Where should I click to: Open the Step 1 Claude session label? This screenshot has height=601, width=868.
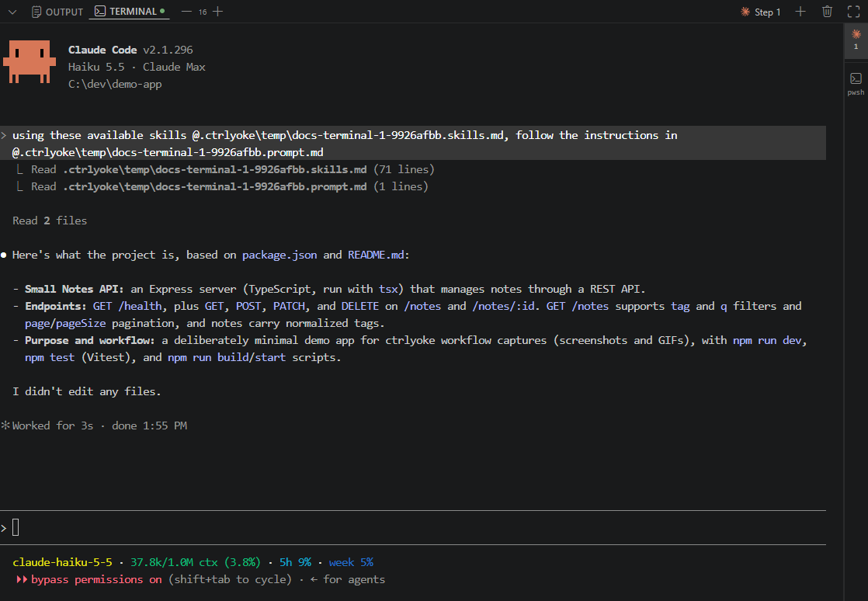[761, 12]
